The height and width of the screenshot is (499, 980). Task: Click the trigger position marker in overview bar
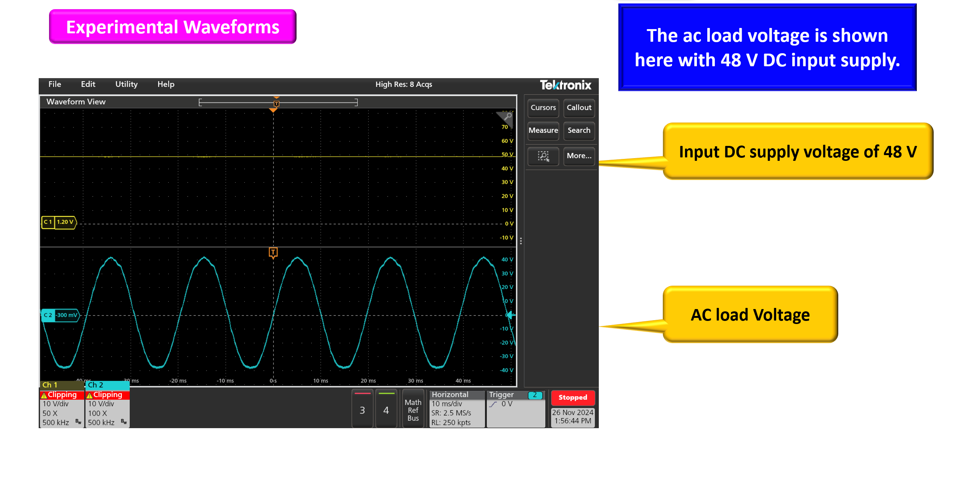(x=276, y=104)
